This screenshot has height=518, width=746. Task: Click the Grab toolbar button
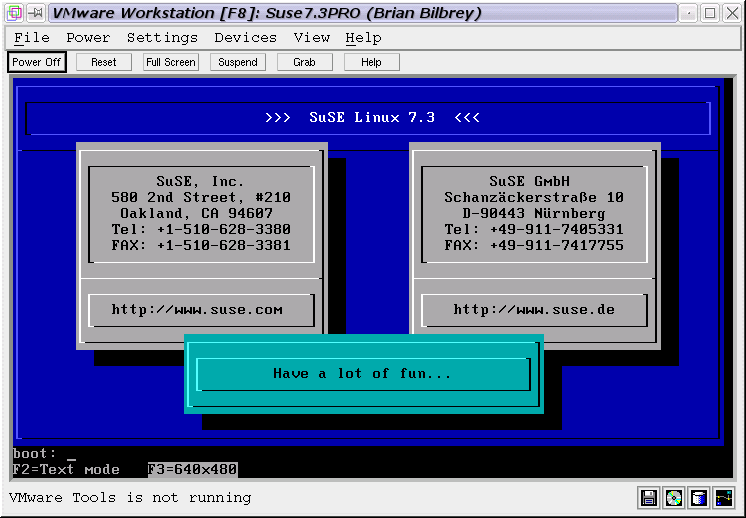pos(304,62)
